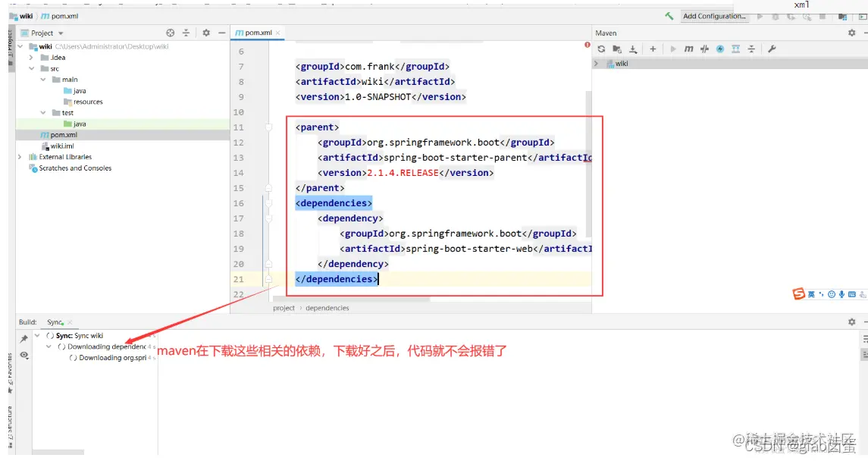The image size is (868, 461).
Task: Expand the wiki node in Maven panel
Action: point(596,64)
